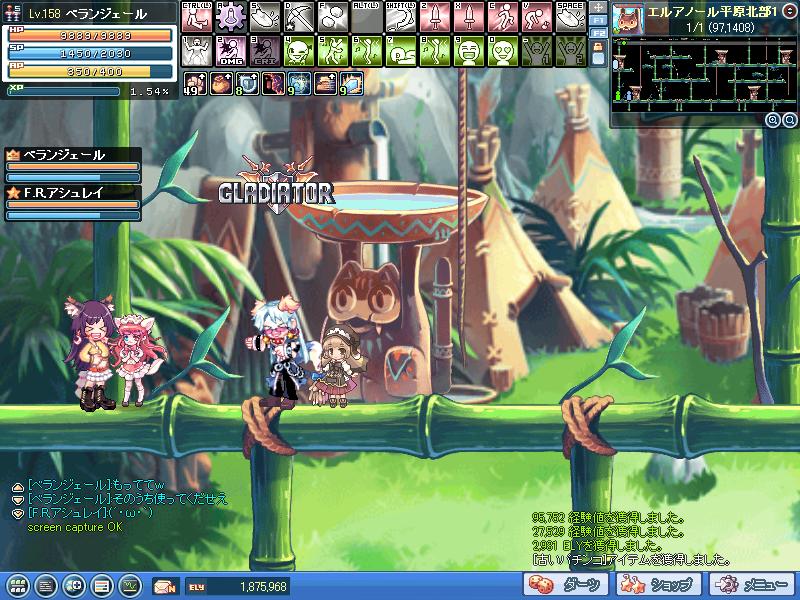Use the SHIFT(L) dash skill slot
This screenshot has height=600, width=800.
[x=401, y=16]
